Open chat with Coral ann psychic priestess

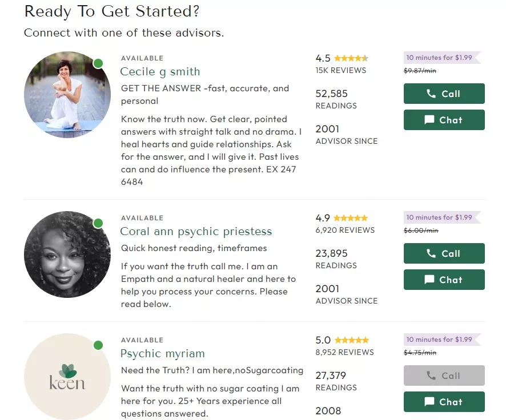444,280
